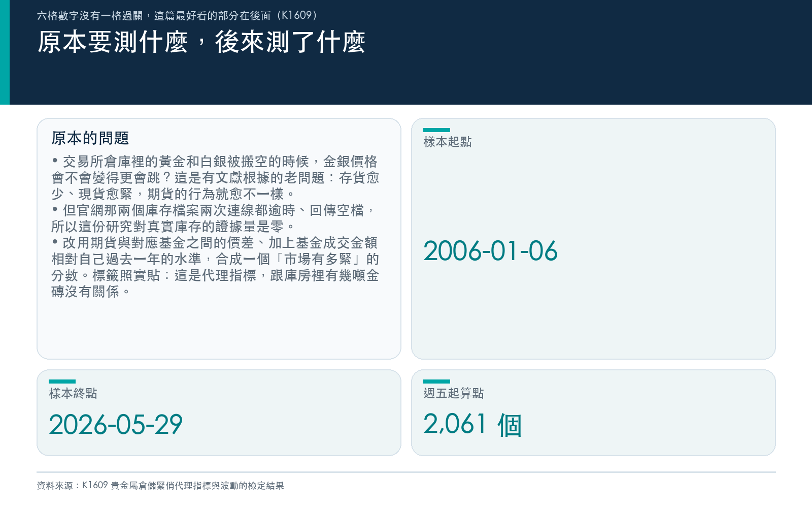Click the 樣本終點 label
This screenshot has height=508, width=812.
click(73, 393)
